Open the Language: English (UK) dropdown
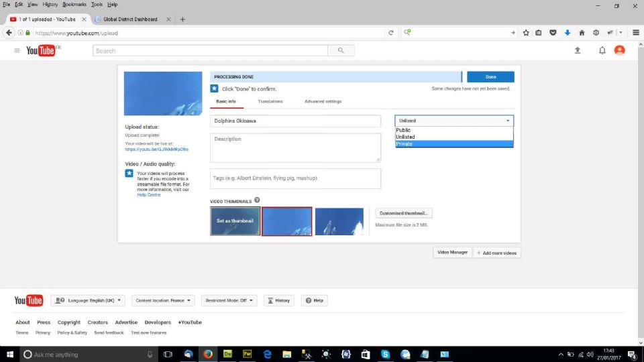The width and height of the screenshot is (644, 362). click(x=88, y=300)
